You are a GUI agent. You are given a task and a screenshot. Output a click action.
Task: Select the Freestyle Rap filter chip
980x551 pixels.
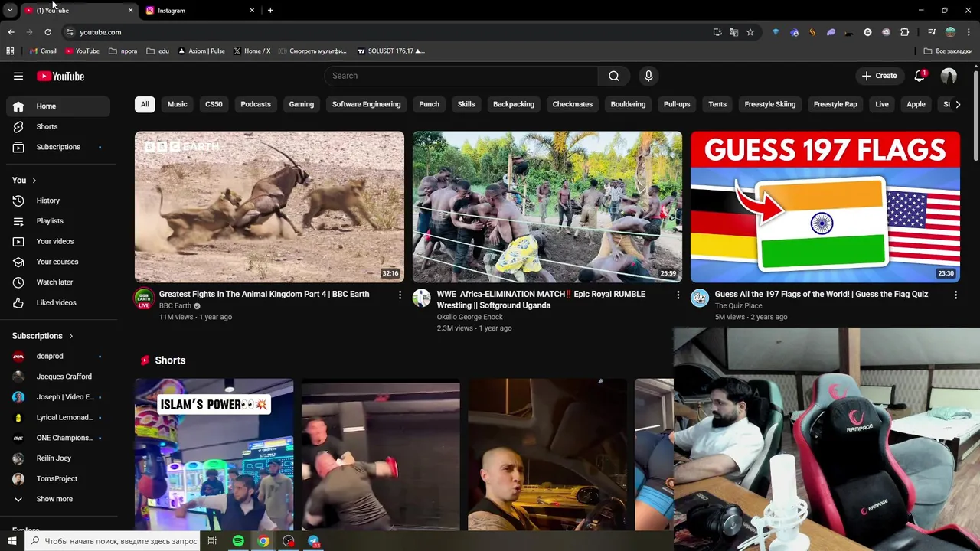pos(835,104)
